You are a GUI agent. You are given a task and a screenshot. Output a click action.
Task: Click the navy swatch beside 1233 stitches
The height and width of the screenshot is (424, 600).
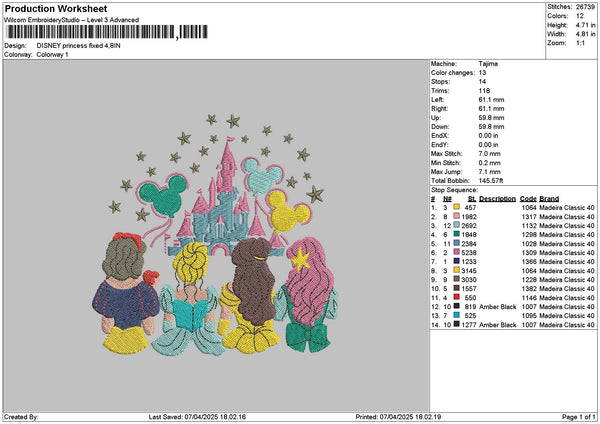[x=457, y=261]
